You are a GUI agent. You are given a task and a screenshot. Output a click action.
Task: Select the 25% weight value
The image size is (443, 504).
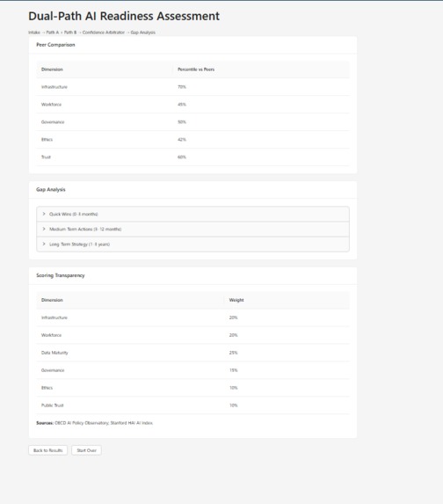point(233,353)
